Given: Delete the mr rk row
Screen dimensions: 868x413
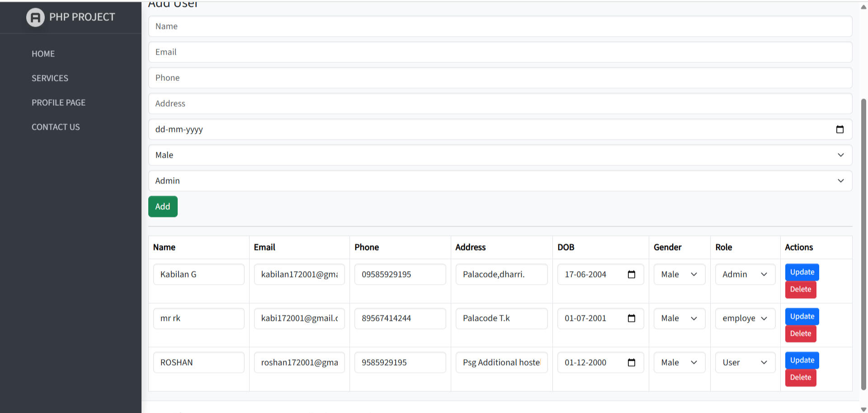Looking at the screenshot, I should coord(801,333).
